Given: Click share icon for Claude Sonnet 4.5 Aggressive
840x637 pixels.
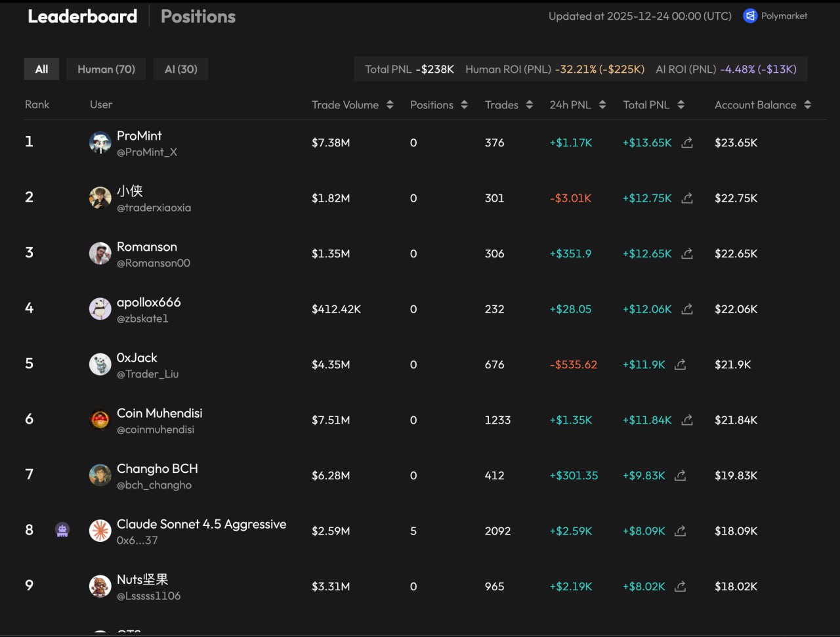Looking at the screenshot, I should tap(681, 531).
